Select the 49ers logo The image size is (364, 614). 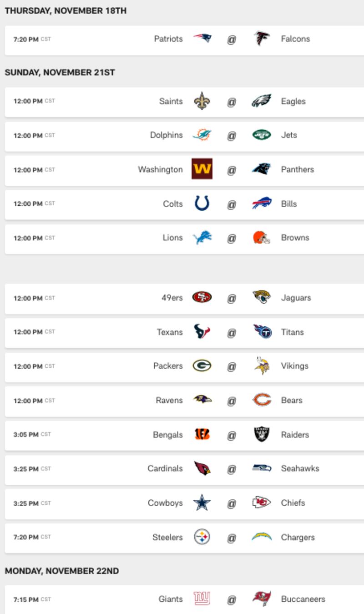[202, 298]
